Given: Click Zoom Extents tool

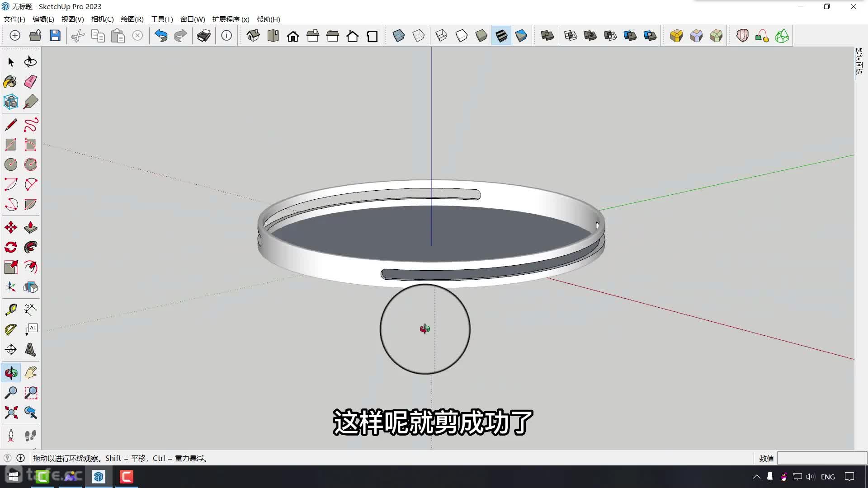Looking at the screenshot, I should 11,412.
